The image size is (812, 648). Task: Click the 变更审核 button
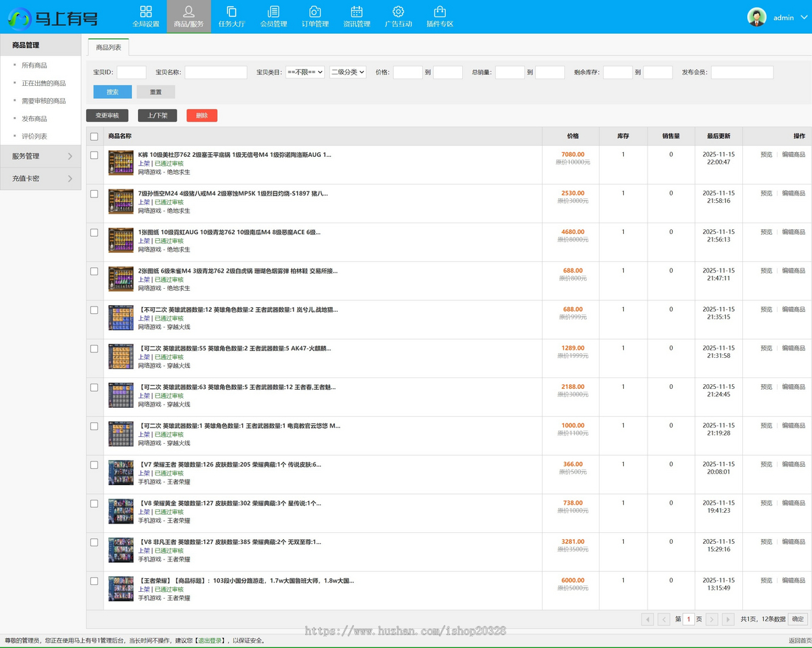coord(107,116)
